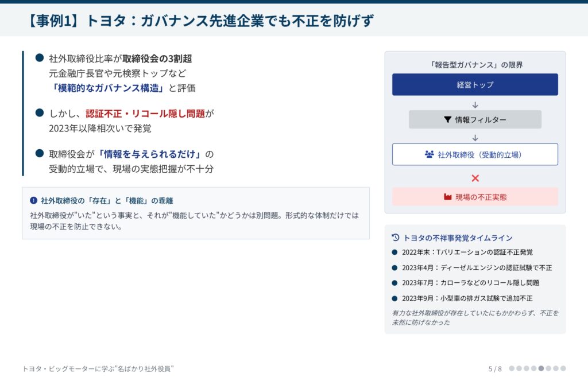Click the red X mark in the diagram
This screenshot has height=381, width=588.
[x=475, y=178]
